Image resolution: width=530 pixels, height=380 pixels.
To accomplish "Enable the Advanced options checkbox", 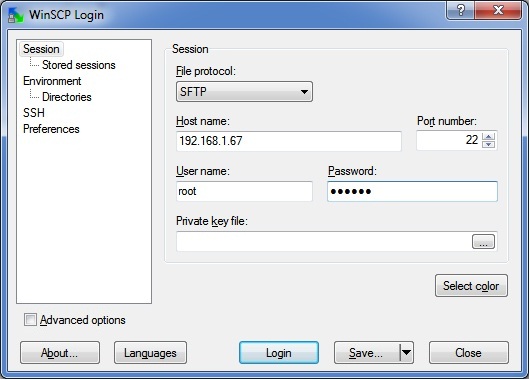I will pyautogui.click(x=30, y=319).
